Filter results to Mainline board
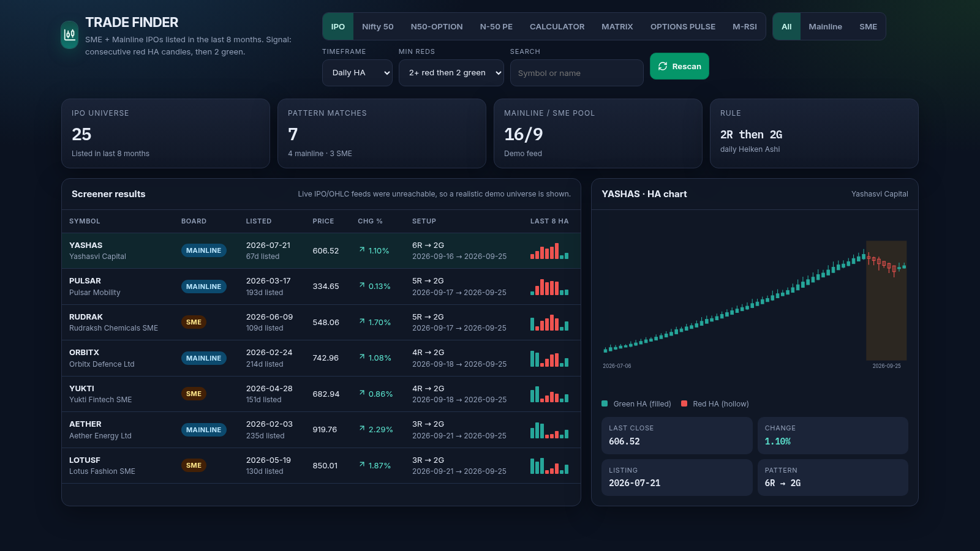 825,27
